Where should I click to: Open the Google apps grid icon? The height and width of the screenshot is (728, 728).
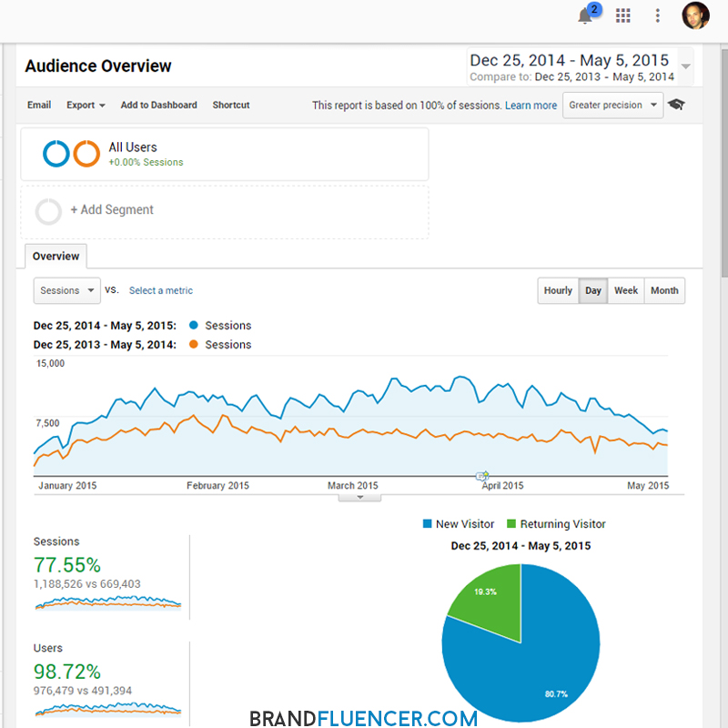point(623,15)
